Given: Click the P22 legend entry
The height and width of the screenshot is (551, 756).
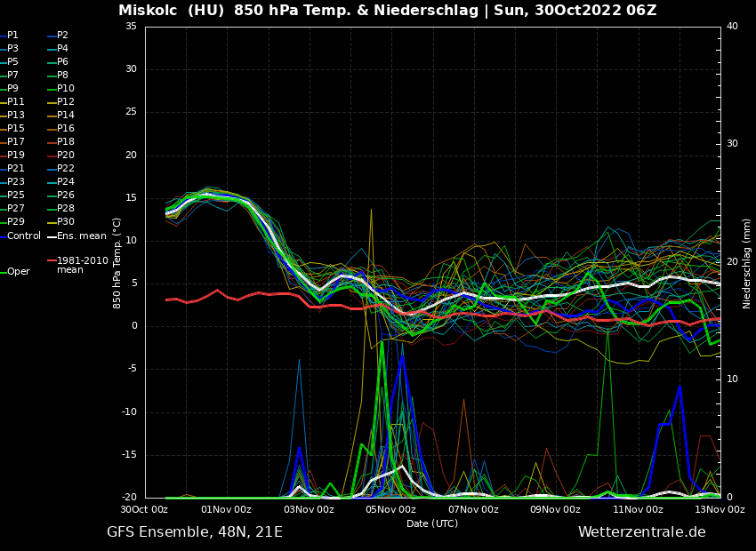Looking at the screenshot, I should point(65,169).
